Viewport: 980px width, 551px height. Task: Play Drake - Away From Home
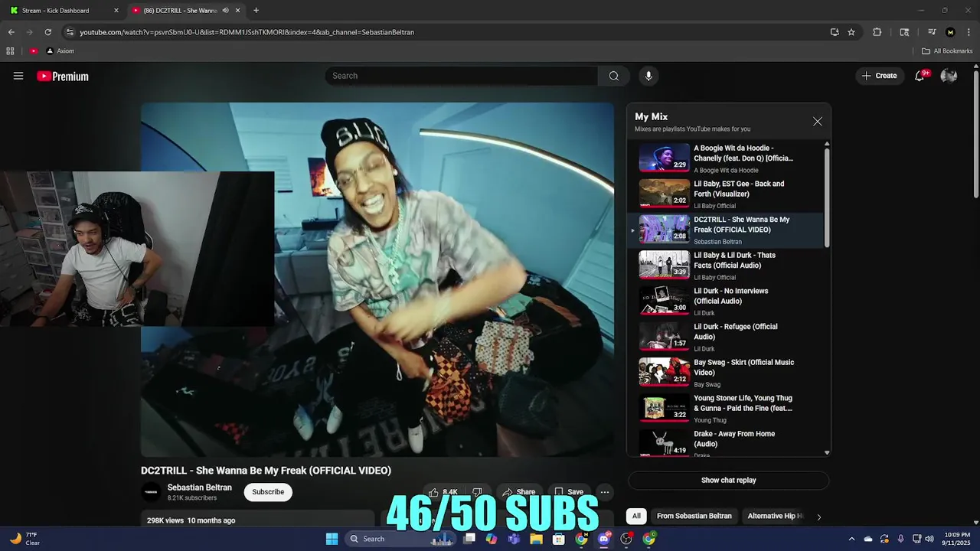tap(725, 443)
